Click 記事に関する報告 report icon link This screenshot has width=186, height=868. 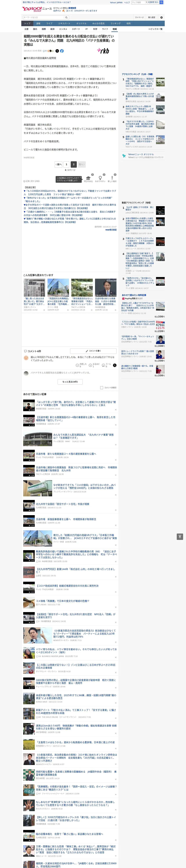(x=31, y=181)
